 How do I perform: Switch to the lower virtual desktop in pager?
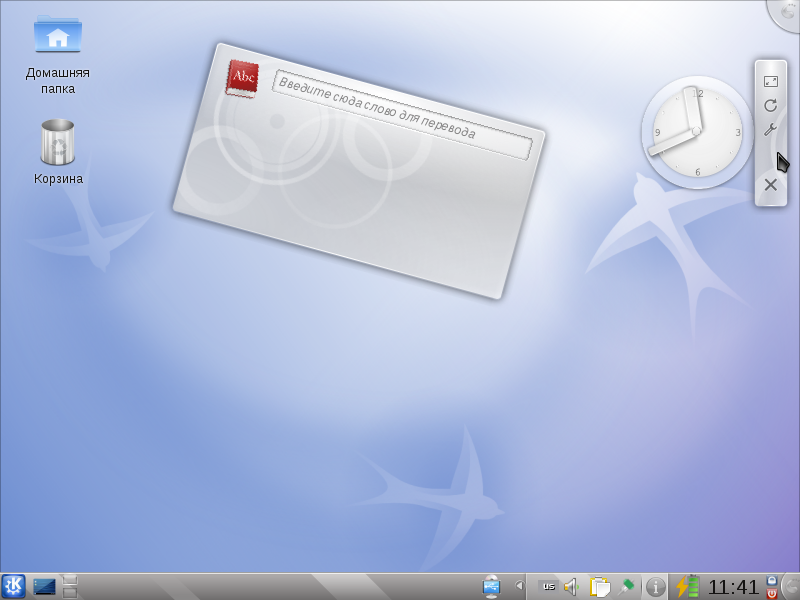point(70,592)
